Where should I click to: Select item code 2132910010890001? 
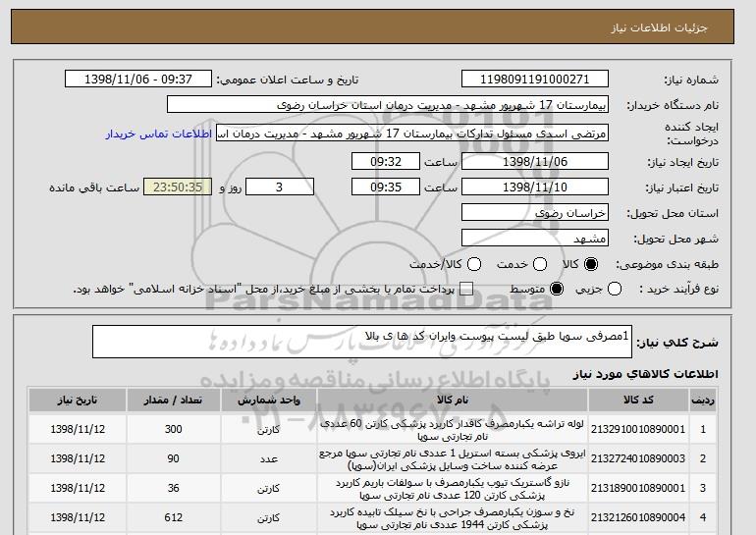pos(638,429)
